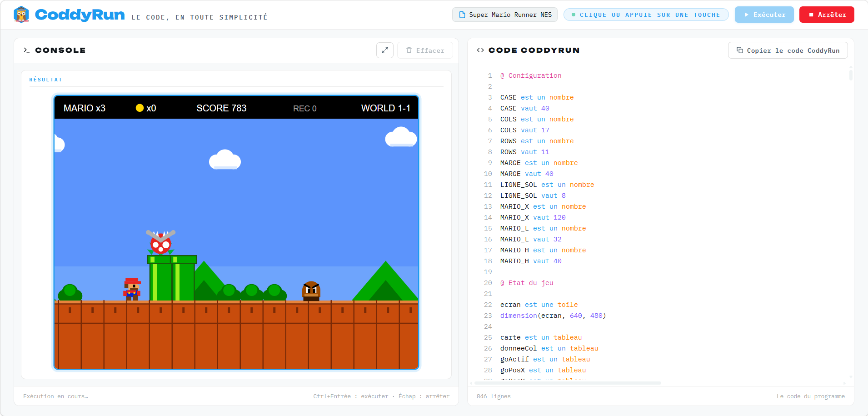
Task: Click the '846 lignes' status text
Action: [x=494, y=396]
